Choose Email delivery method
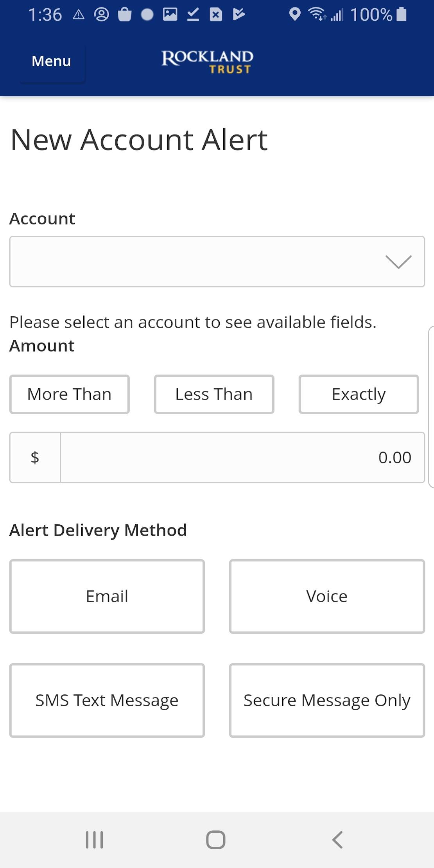Viewport: 434px width, 868px height. (107, 596)
